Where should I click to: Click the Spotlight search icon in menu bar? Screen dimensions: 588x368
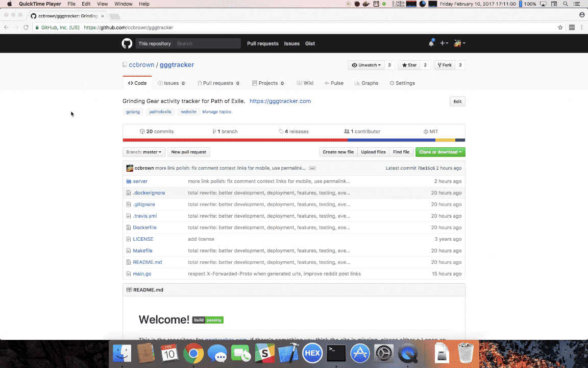pos(566,4)
